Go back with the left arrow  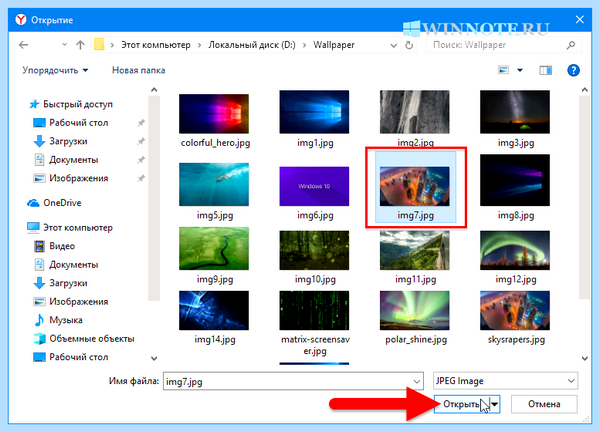pos(23,45)
